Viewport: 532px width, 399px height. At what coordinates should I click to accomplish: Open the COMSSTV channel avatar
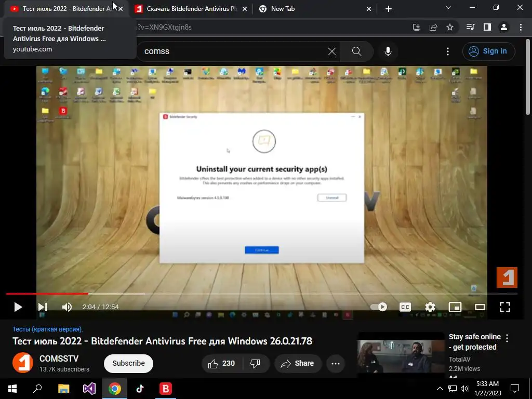[23, 363]
